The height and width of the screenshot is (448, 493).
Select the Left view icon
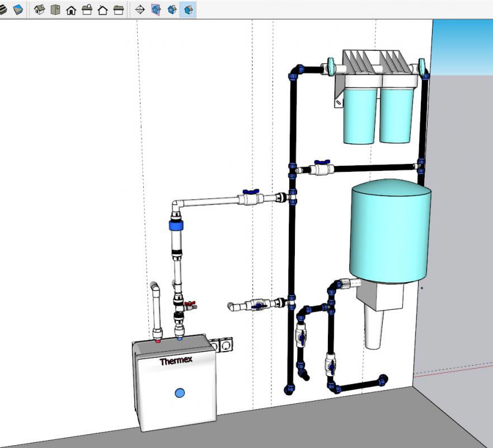118,10
